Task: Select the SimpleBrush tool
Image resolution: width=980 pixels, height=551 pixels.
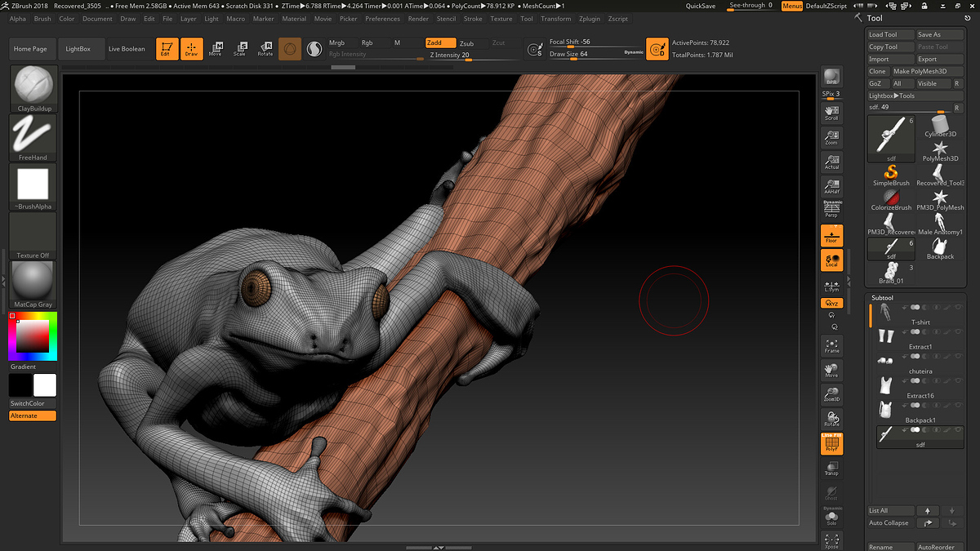Action: tap(891, 175)
